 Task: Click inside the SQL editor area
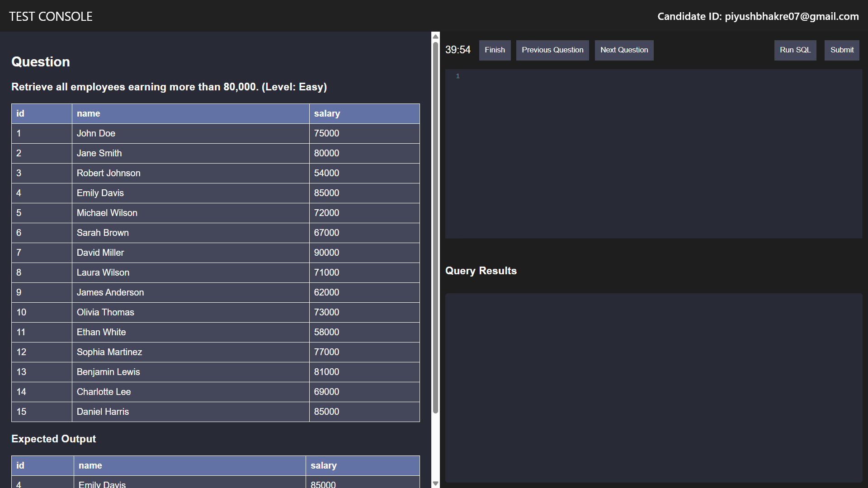coord(654,154)
